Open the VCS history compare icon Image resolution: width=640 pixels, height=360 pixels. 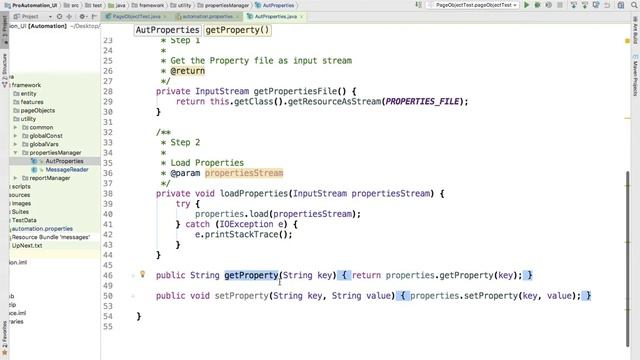pyautogui.click(x=596, y=5)
